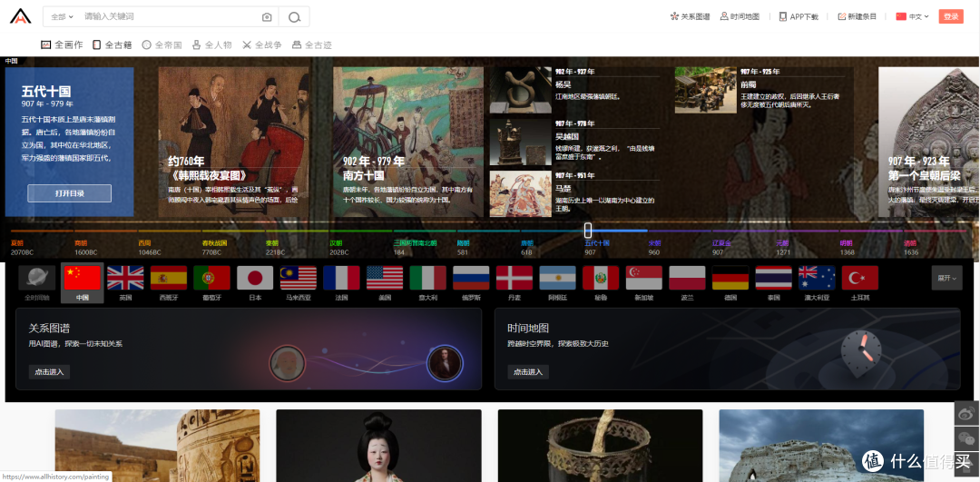Open the 《韩熙载夜宴图》 painting card
This screenshot has height=482, width=980.
233,142
